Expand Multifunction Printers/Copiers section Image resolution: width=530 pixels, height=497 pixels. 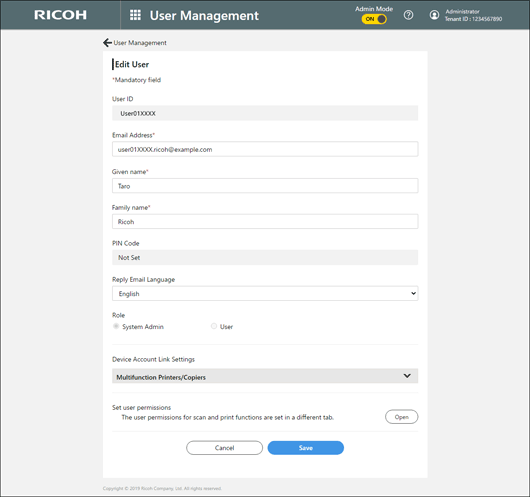tap(265, 376)
